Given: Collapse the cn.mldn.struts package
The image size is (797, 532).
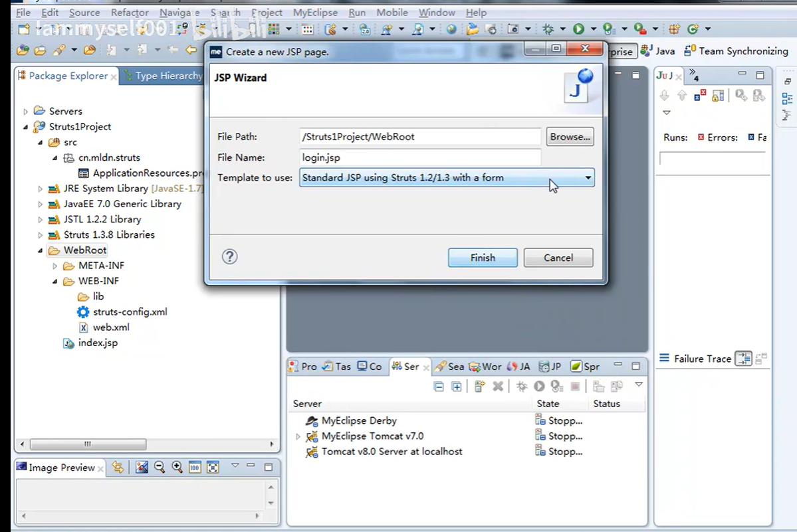Looking at the screenshot, I should coord(55,158).
